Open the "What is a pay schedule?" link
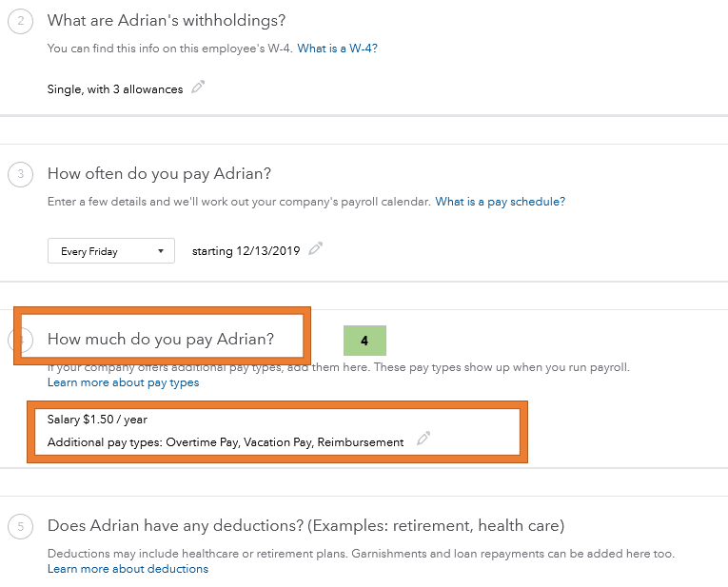Image resolution: width=728 pixels, height=587 pixels. click(x=500, y=202)
